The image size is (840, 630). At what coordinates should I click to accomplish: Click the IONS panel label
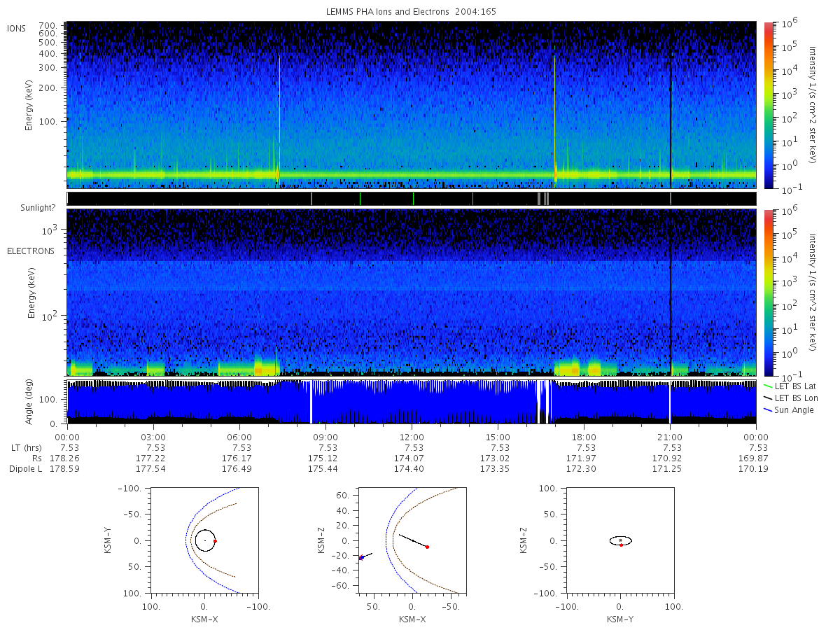(x=17, y=28)
